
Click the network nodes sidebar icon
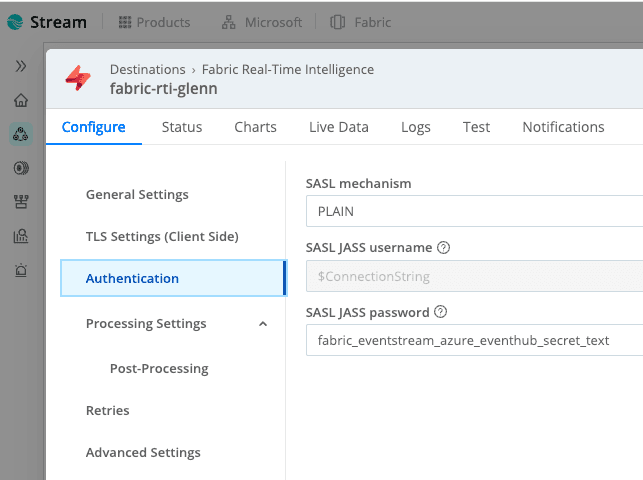[x=20, y=202]
